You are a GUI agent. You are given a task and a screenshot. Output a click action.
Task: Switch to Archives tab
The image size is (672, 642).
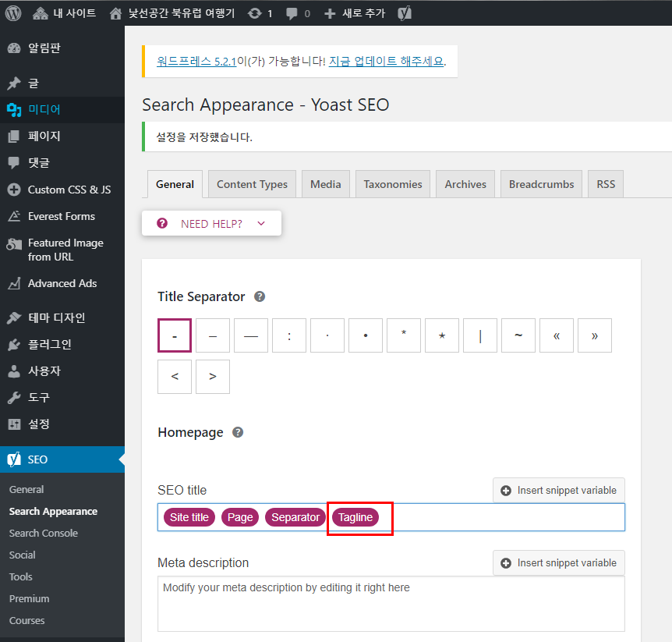pyautogui.click(x=465, y=184)
